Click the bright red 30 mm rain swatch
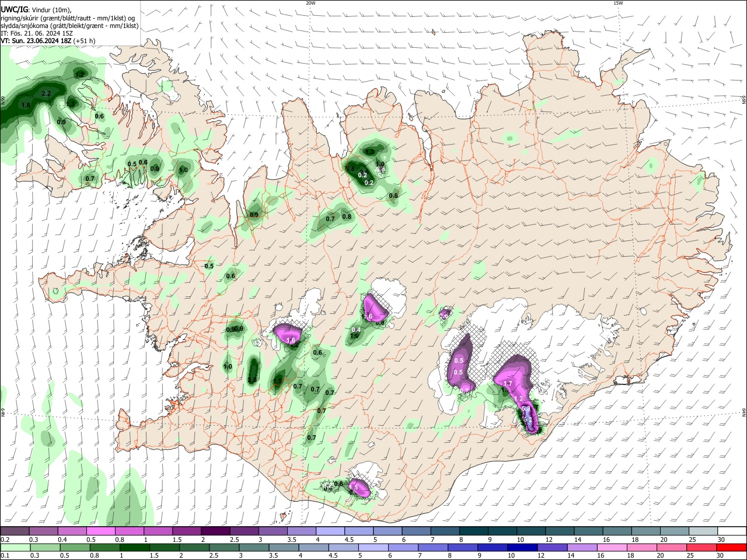The height and width of the screenshot is (560, 747). (730, 547)
